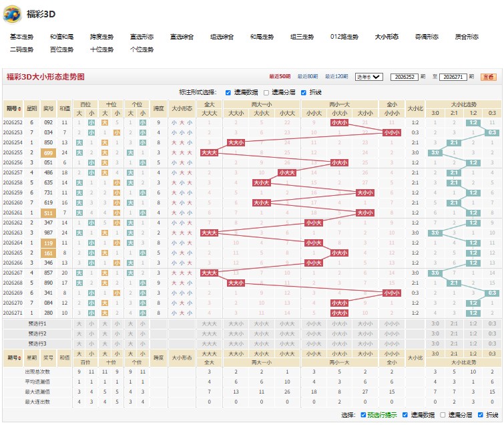Pick 0:3 cell in 预选行3 row

point(492,343)
